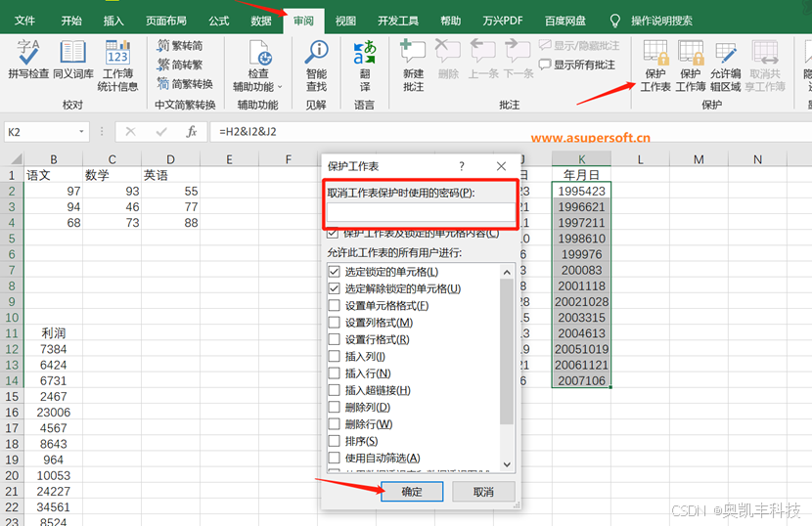Click 显示所有批注 show all comments
Screen dimensions: 812x526
click(x=577, y=65)
